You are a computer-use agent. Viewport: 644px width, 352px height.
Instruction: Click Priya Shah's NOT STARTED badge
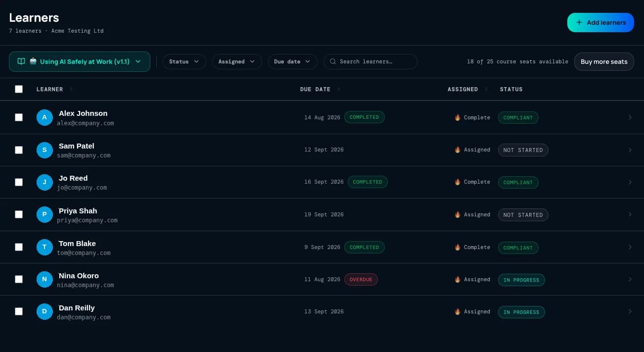click(523, 215)
